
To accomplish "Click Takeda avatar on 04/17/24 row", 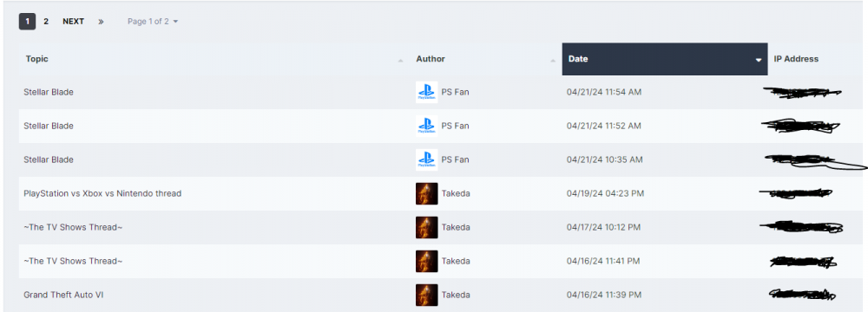I will point(427,227).
